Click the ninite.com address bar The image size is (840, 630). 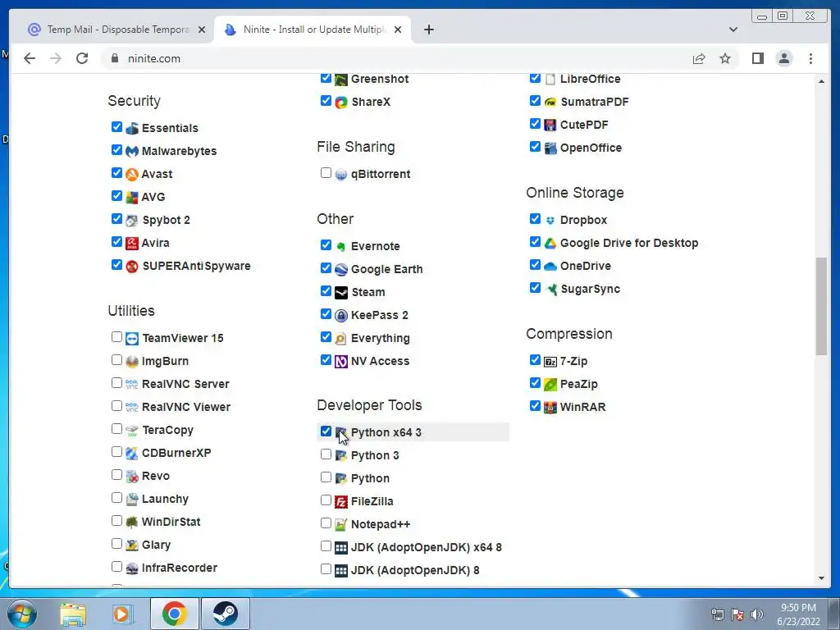point(396,58)
